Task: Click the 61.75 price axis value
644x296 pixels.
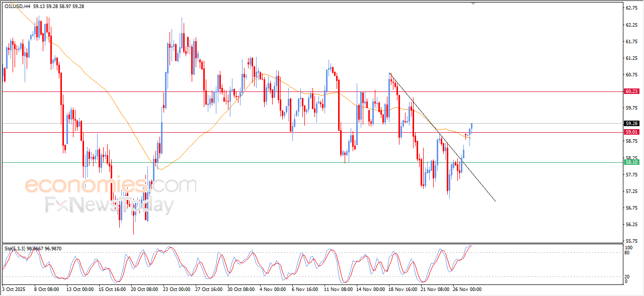Action: click(632, 41)
